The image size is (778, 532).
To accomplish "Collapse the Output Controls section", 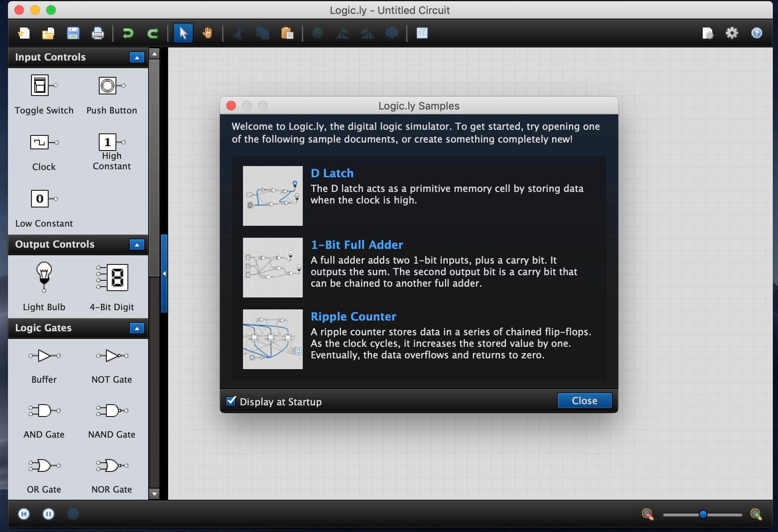I will tap(137, 244).
